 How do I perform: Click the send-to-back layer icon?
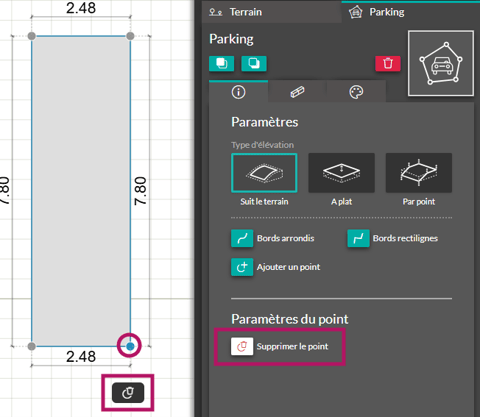254,63
